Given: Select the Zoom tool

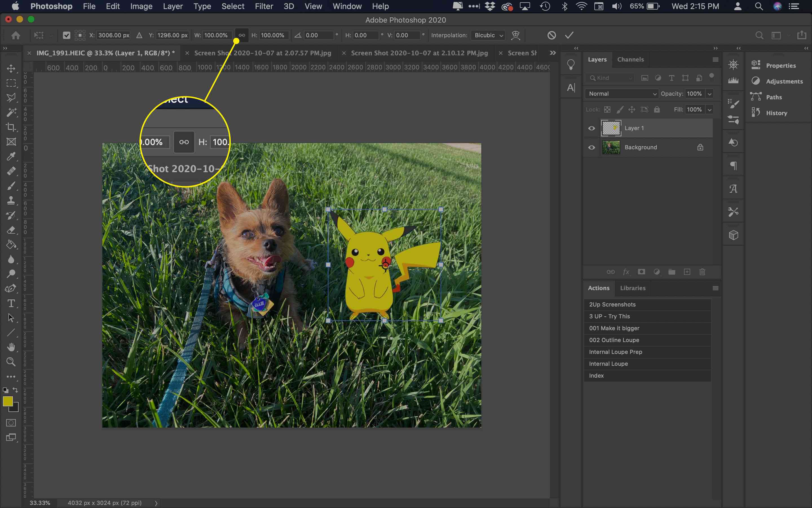Looking at the screenshot, I should (11, 362).
